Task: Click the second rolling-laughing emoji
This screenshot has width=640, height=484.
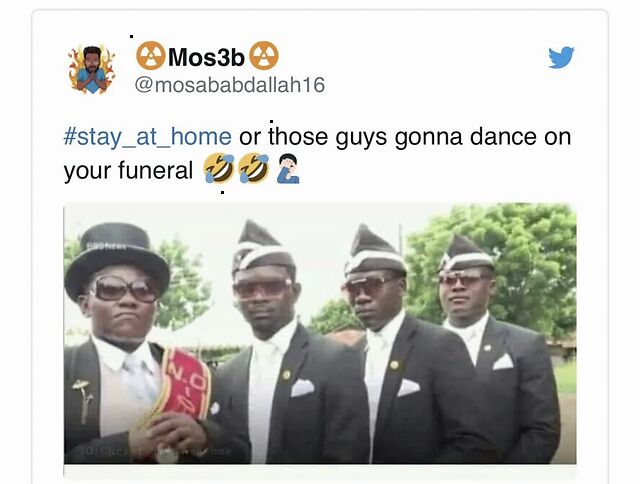Action: (254, 168)
